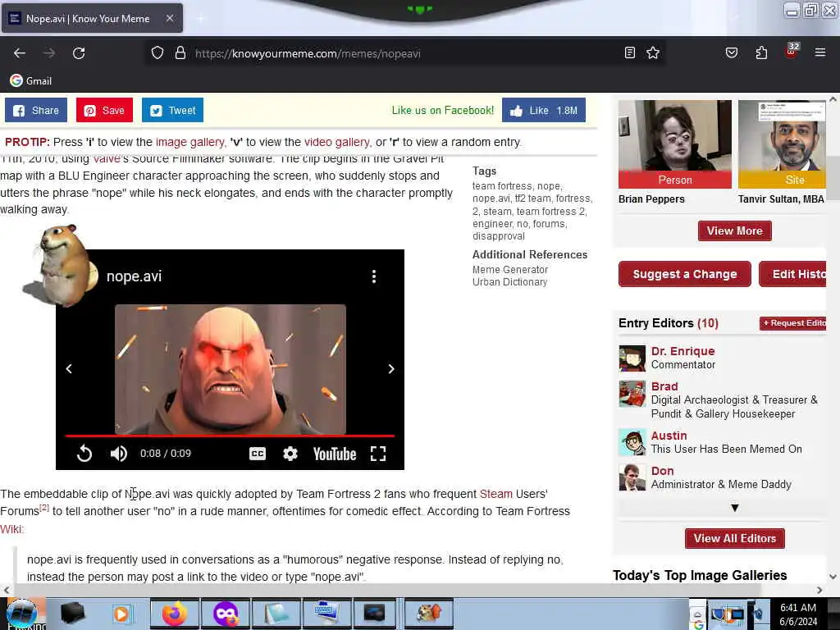Replay the nope.avi video
840x630 pixels.
84,454
